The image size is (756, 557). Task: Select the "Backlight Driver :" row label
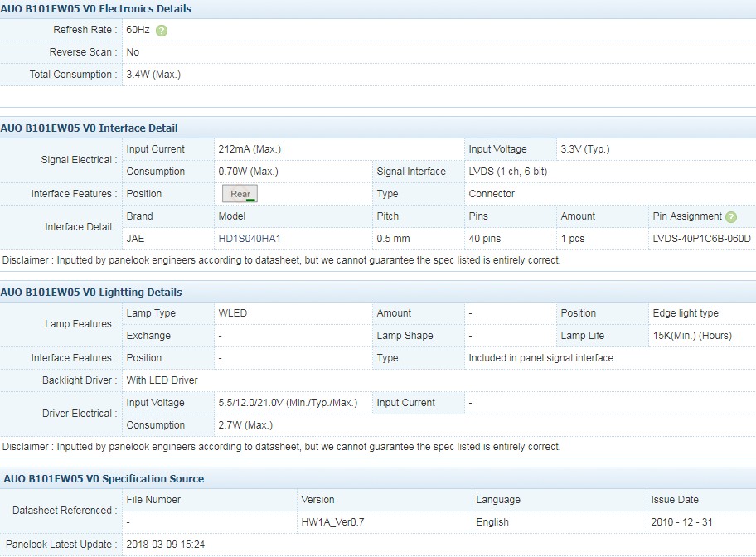[80, 380]
